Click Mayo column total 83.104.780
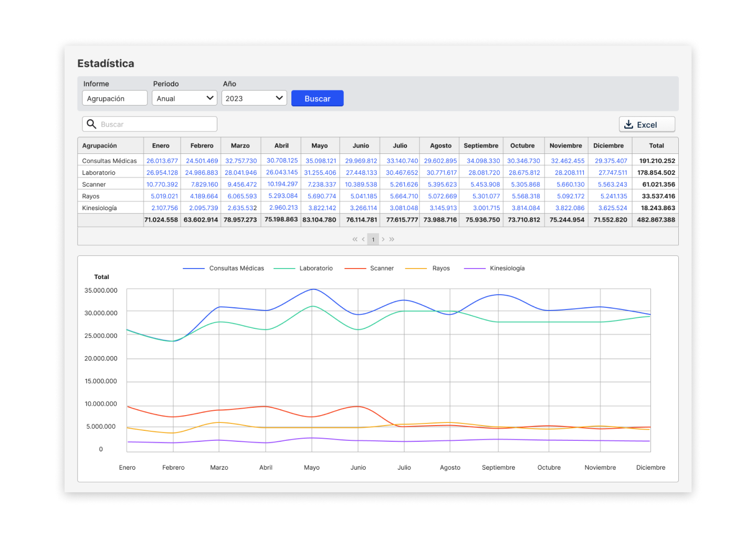 point(319,220)
